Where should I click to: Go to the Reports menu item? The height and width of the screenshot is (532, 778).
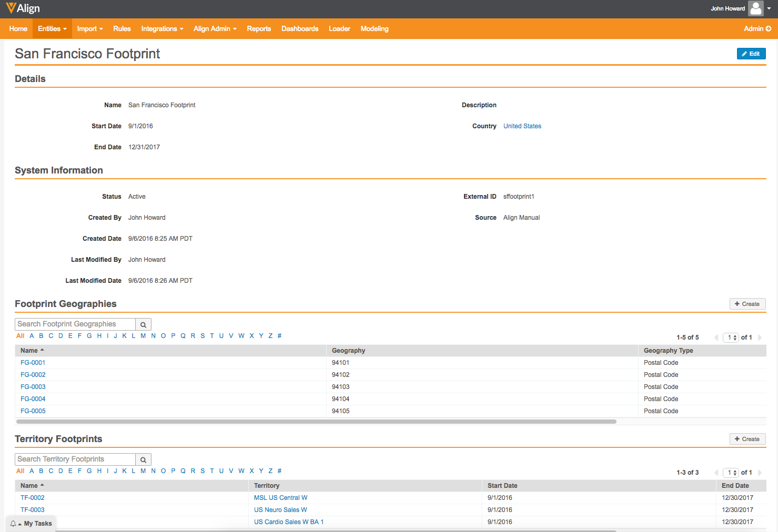pyautogui.click(x=259, y=29)
